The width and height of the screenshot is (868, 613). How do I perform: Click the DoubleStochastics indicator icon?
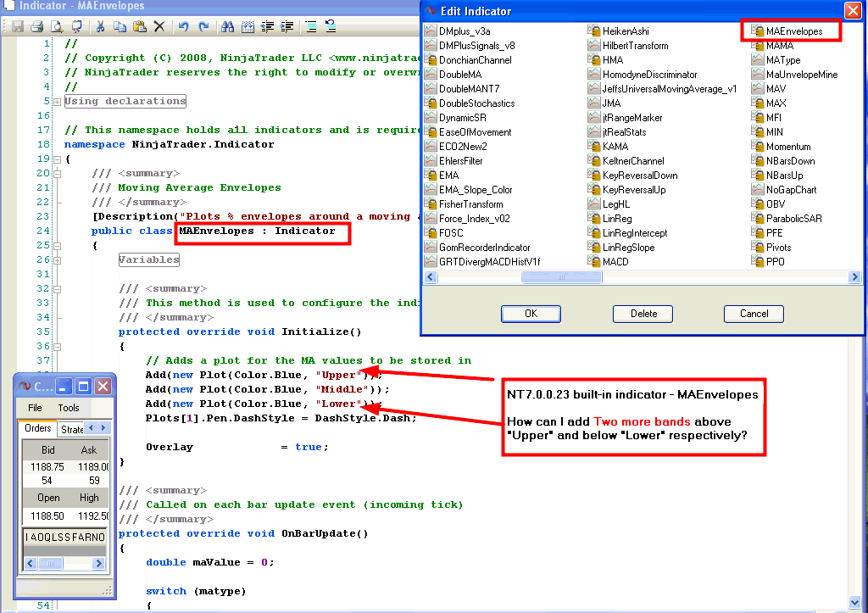pyautogui.click(x=430, y=103)
